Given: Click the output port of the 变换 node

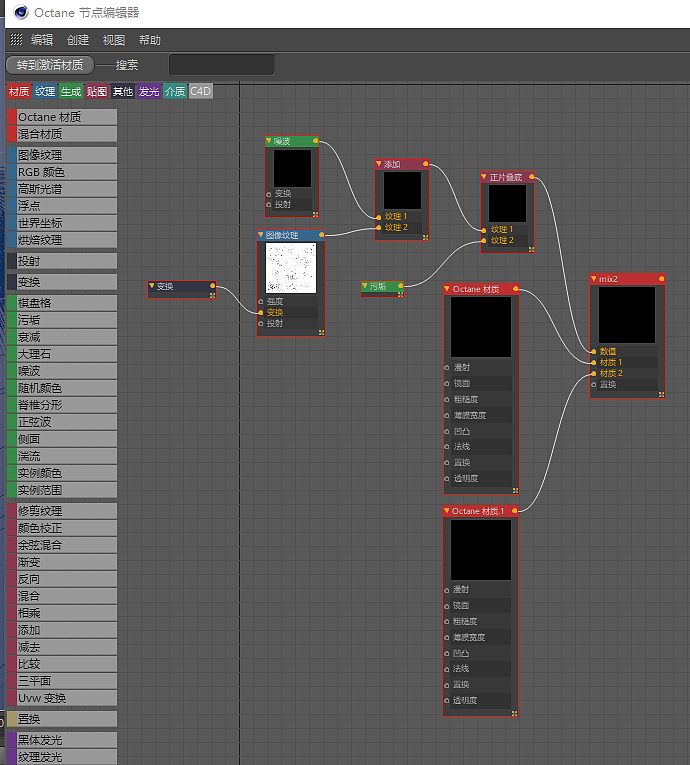Looking at the screenshot, I should [x=212, y=285].
